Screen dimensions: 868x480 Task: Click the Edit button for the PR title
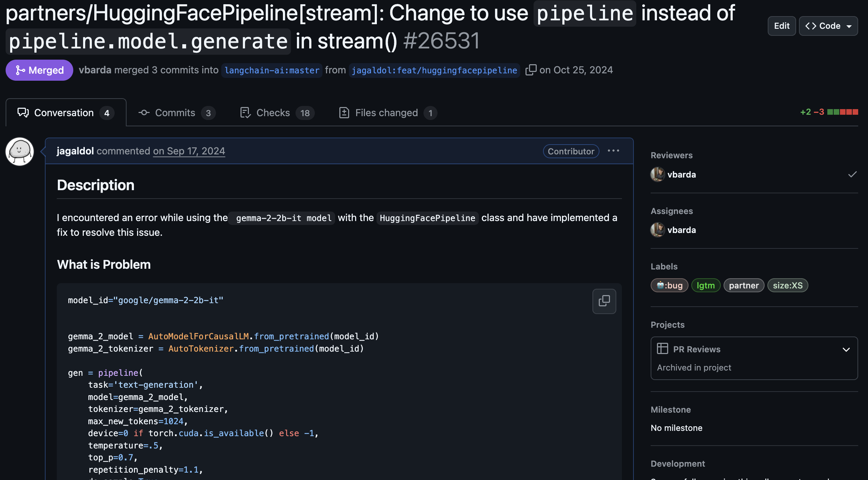(x=781, y=26)
